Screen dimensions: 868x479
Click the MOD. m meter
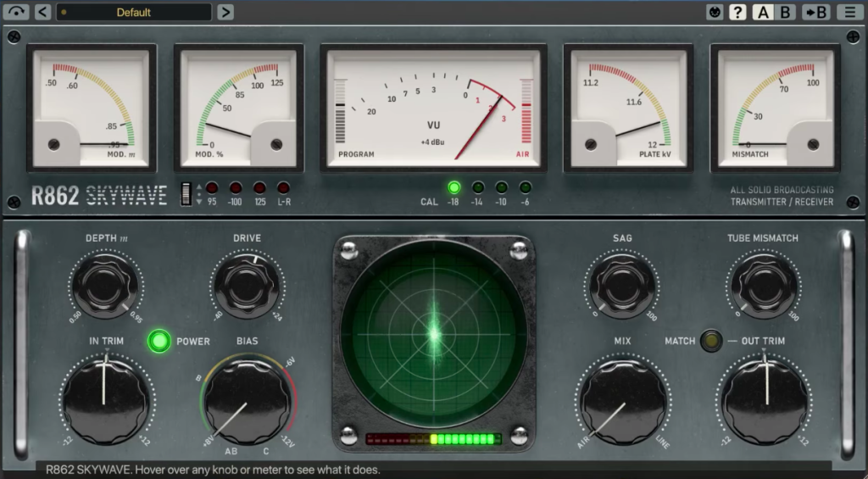(x=92, y=108)
